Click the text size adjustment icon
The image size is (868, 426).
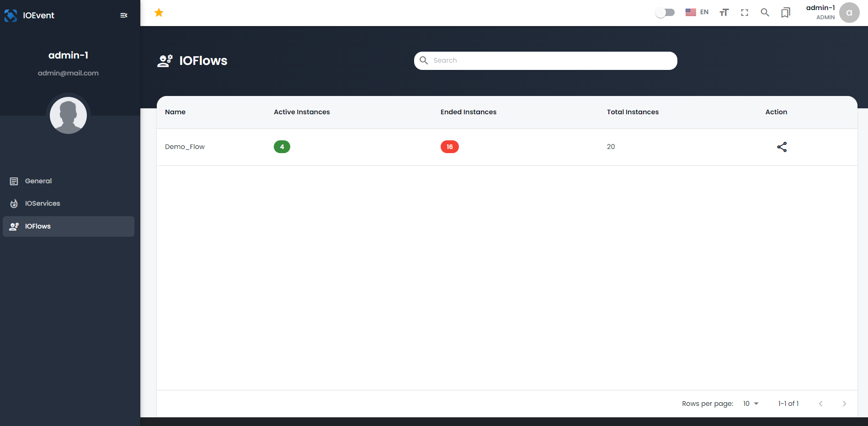point(724,12)
